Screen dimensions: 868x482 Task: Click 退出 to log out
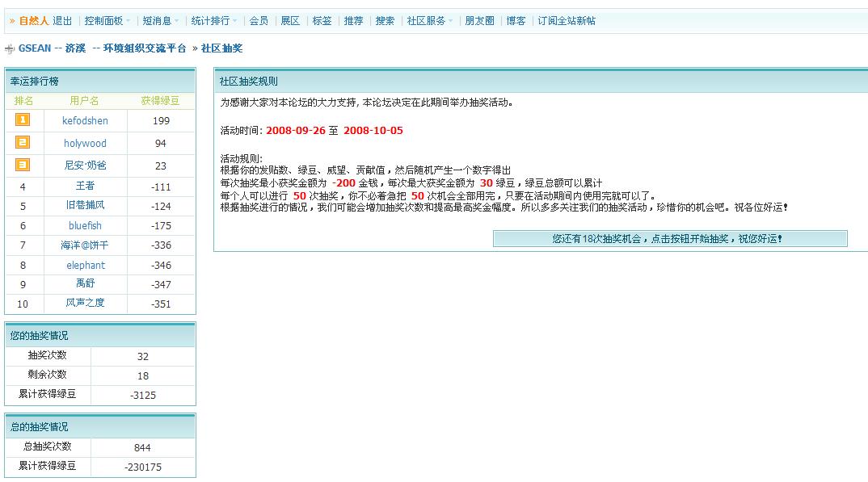(62, 21)
